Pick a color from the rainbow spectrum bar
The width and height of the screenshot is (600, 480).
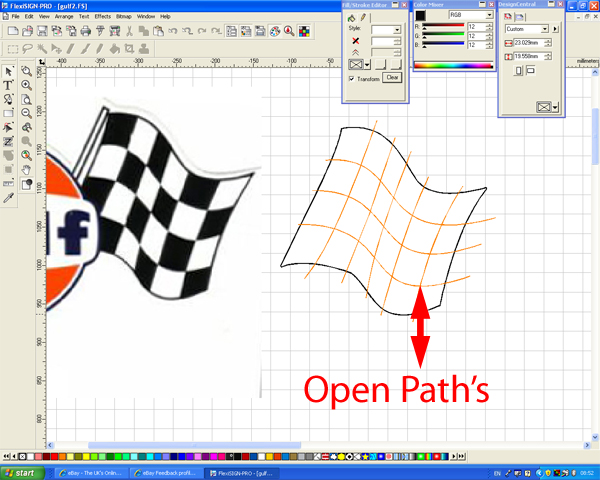click(453, 66)
